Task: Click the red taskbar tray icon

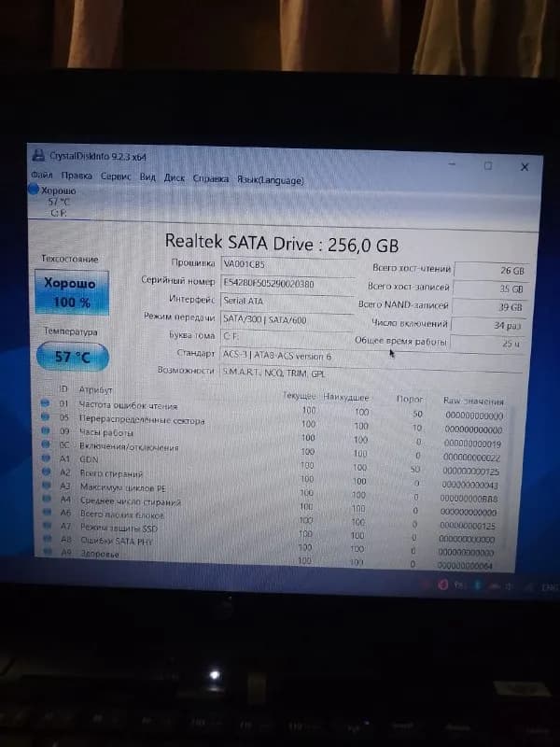Action: (x=442, y=585)
